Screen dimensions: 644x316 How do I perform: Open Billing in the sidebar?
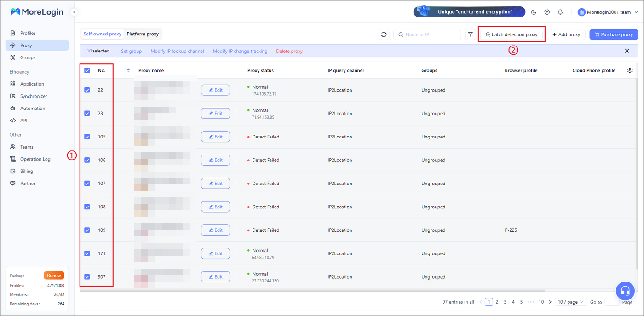37,171
